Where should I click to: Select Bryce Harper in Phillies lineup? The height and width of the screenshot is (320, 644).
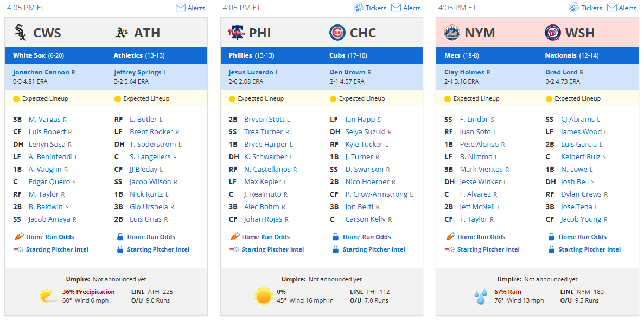click(x=266, y=145)
